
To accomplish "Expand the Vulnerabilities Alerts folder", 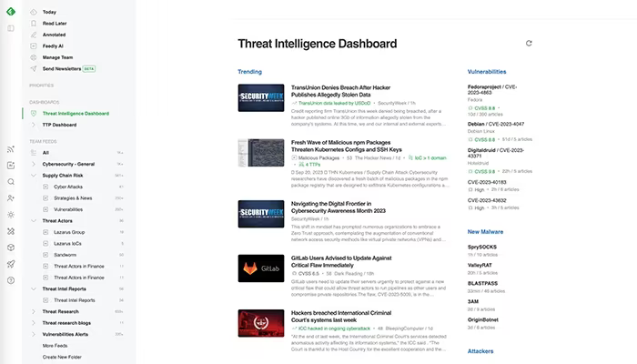I will pyautogui.click(x=34, y=335).
